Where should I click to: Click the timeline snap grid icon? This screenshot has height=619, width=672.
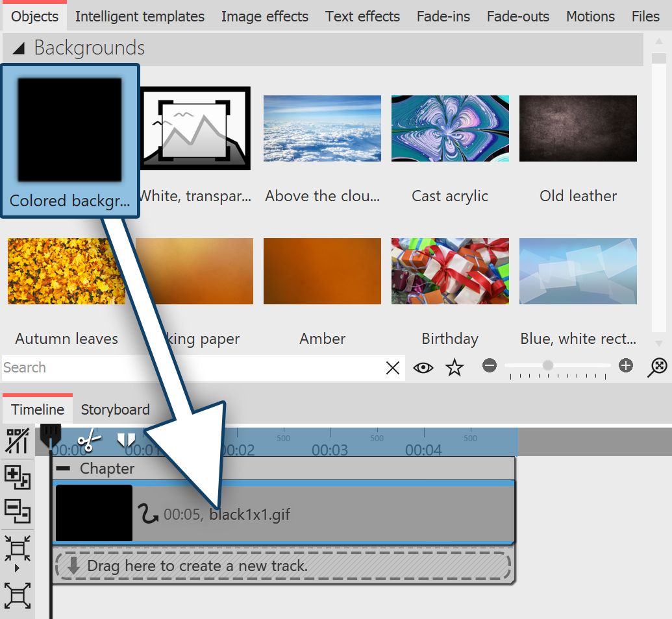coord(17,441)
